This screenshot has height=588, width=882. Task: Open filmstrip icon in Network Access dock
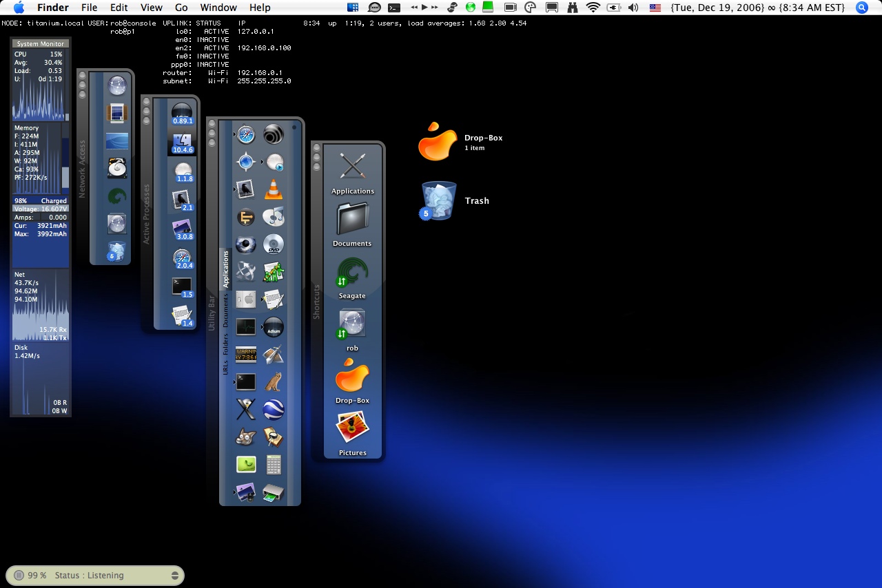(117, 113)
